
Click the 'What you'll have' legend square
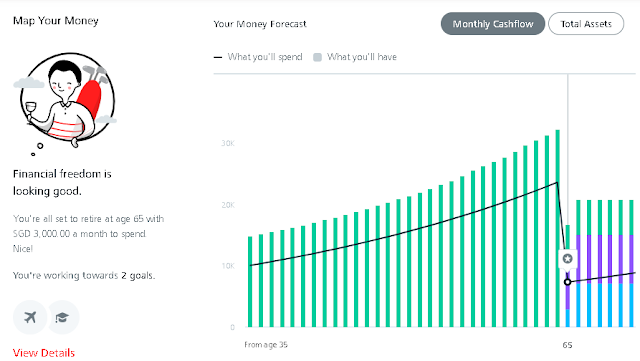coord(317,57)
